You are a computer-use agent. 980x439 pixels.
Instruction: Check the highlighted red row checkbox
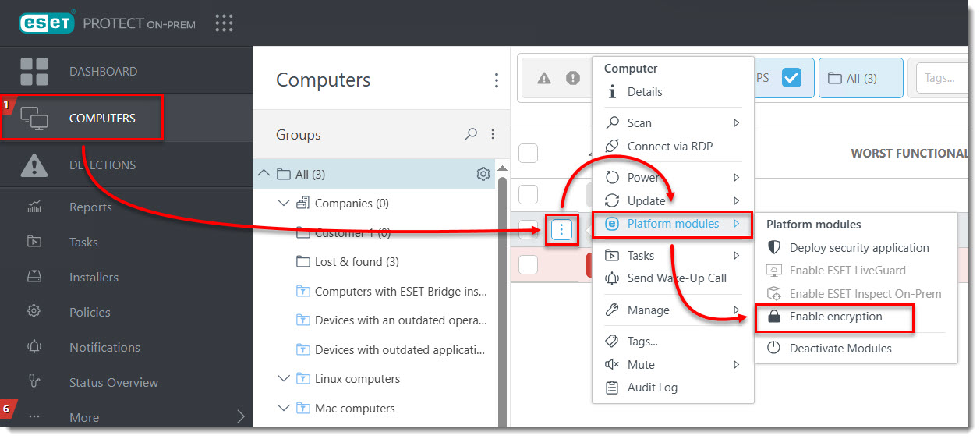click(x=529, y=265)
